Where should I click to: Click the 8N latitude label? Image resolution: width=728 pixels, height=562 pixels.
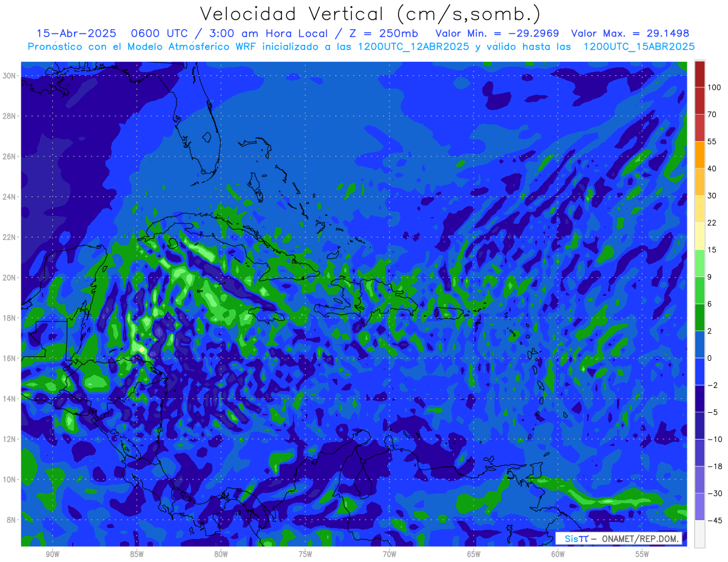pyautogui.click(x=12, y=520)
